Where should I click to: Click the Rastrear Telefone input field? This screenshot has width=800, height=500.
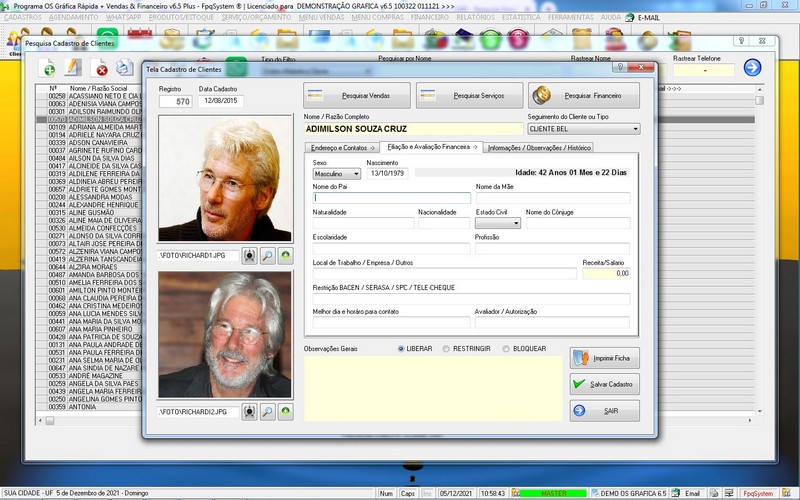[704, 70]
